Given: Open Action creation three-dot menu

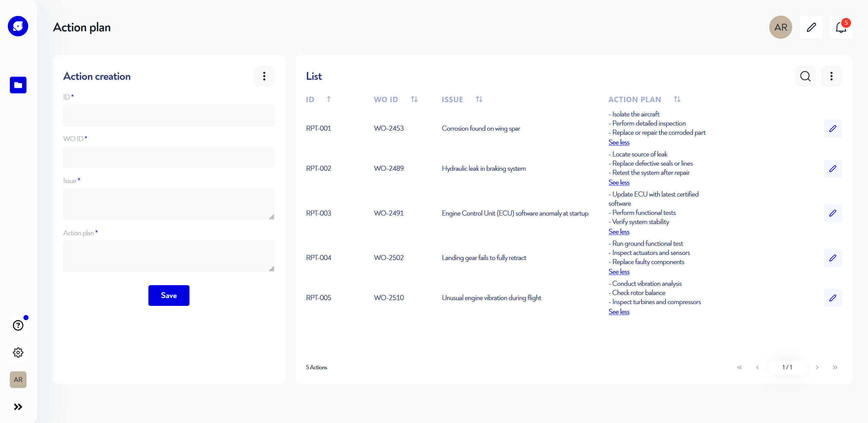Looking at the screenshot, I should [x=264, y=76].
